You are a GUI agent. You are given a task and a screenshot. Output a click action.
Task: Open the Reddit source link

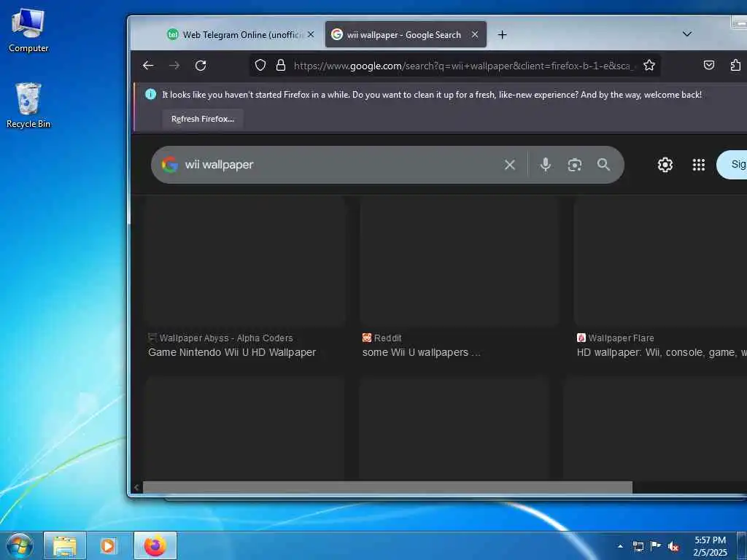point(382,338)
